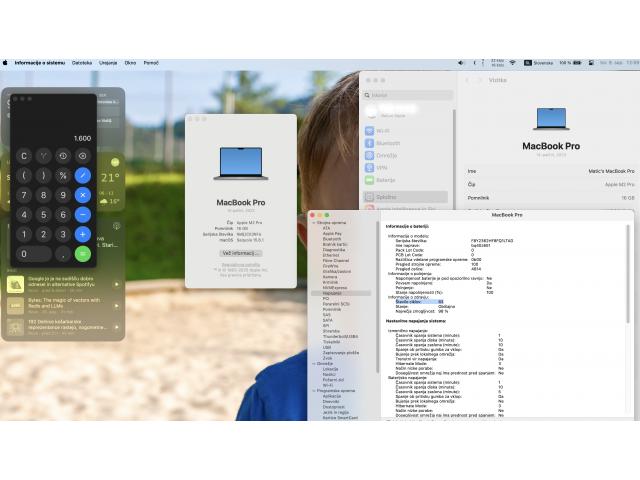
Task: Collapse the Programska oprema tree section
Action: 314,391
